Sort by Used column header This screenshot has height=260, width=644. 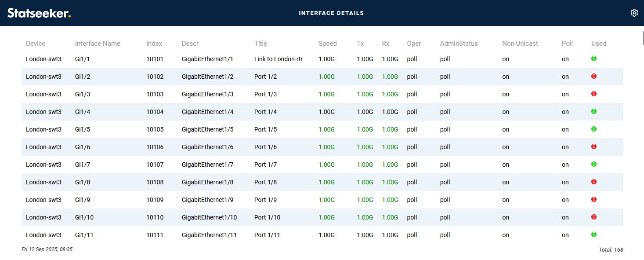coord(598,44)
